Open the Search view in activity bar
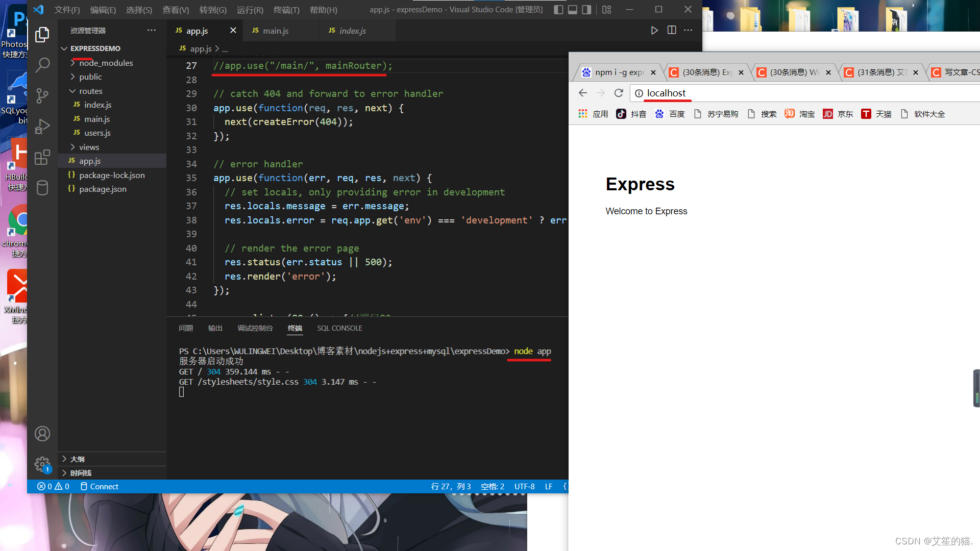The height and width of the screenshot is (551, 980). pyautogui.click(x=42, y=65)
